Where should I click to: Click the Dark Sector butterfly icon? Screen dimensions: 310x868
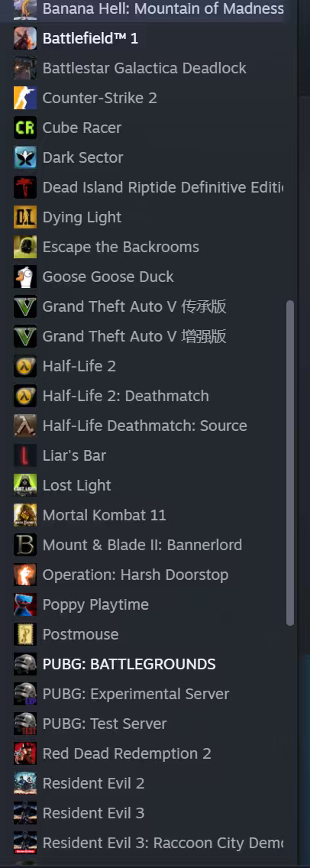coord(25,157)
